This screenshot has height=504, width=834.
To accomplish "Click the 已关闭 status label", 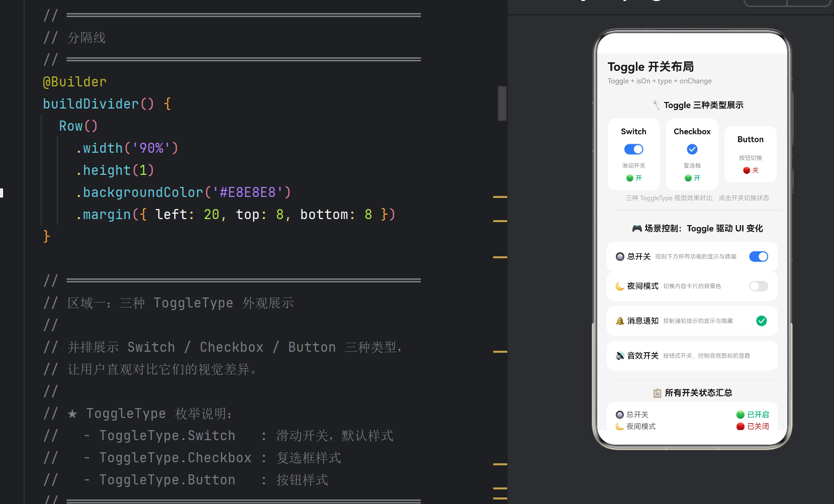I will (758, 426).
